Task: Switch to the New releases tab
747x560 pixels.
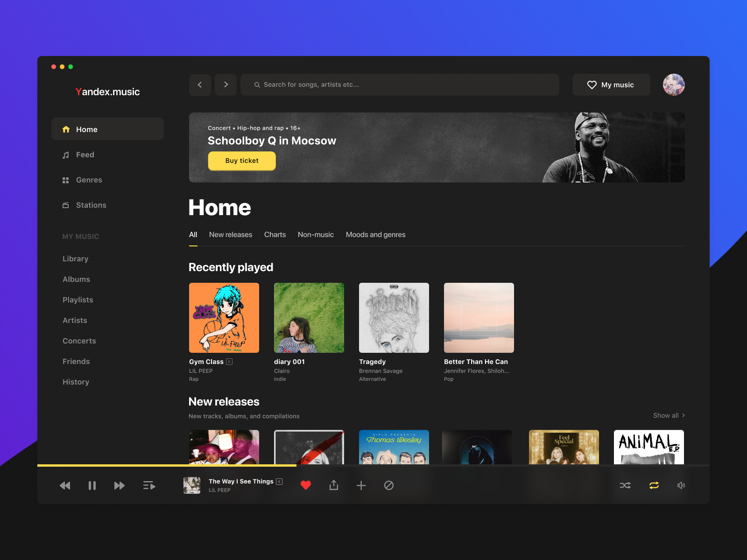Action: [231, 235]
